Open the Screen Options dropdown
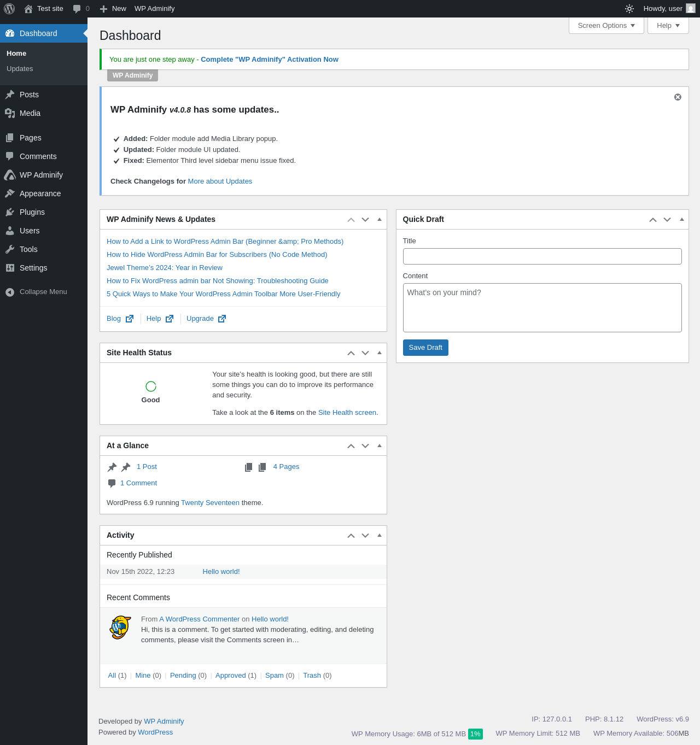 pos(606,26)
